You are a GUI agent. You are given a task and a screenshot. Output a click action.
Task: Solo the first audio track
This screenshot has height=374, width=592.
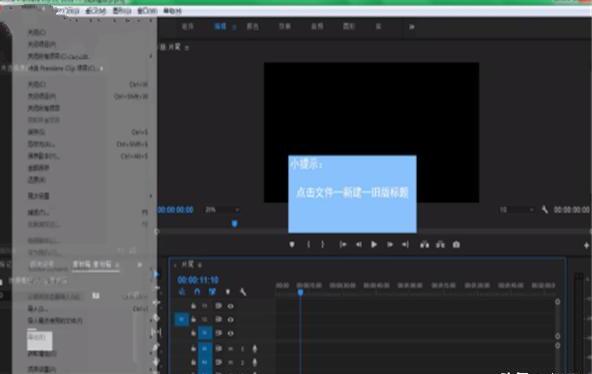pos(242,349)
